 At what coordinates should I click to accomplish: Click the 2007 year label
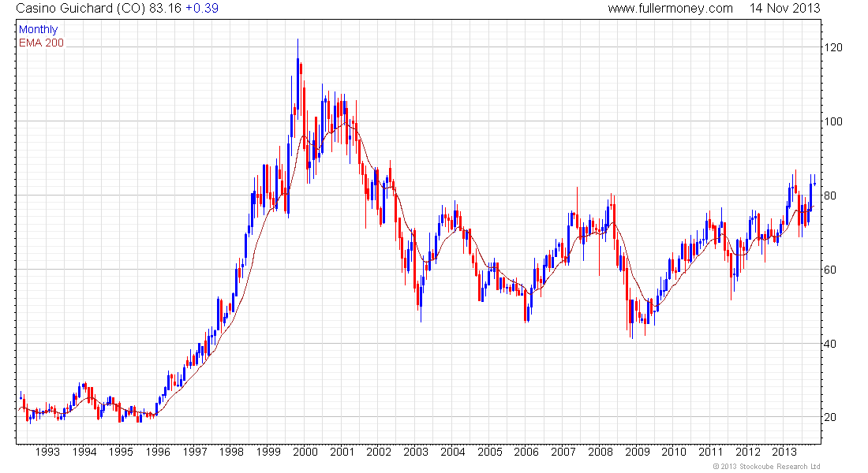(x=563, y=452)
